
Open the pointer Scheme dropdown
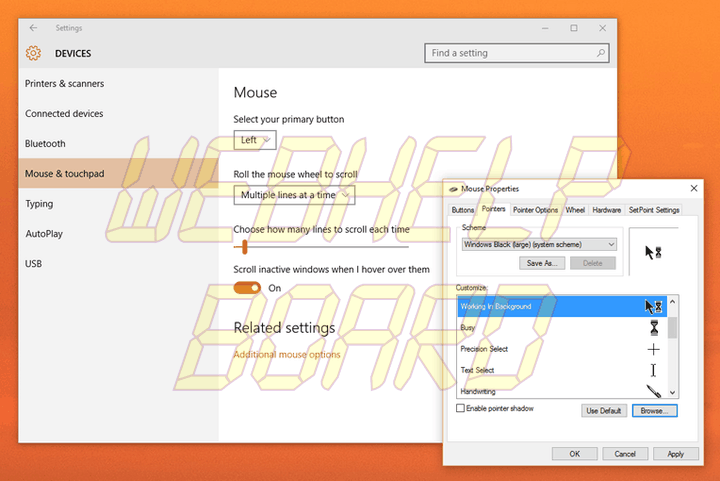coord(539,245)
